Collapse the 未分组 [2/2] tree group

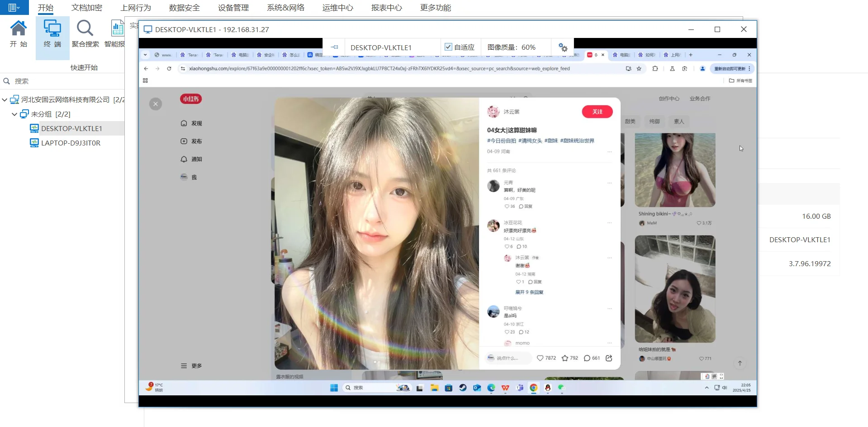[14, 114]
